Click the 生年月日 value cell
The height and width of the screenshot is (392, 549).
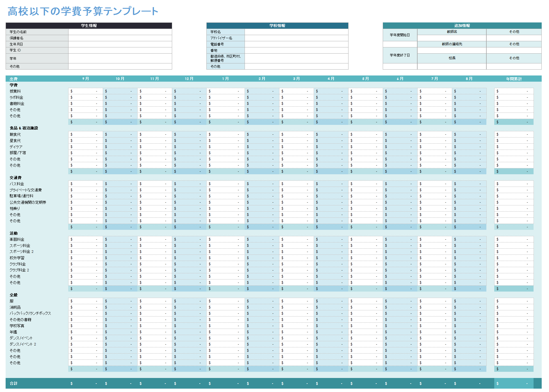point(120,44)
